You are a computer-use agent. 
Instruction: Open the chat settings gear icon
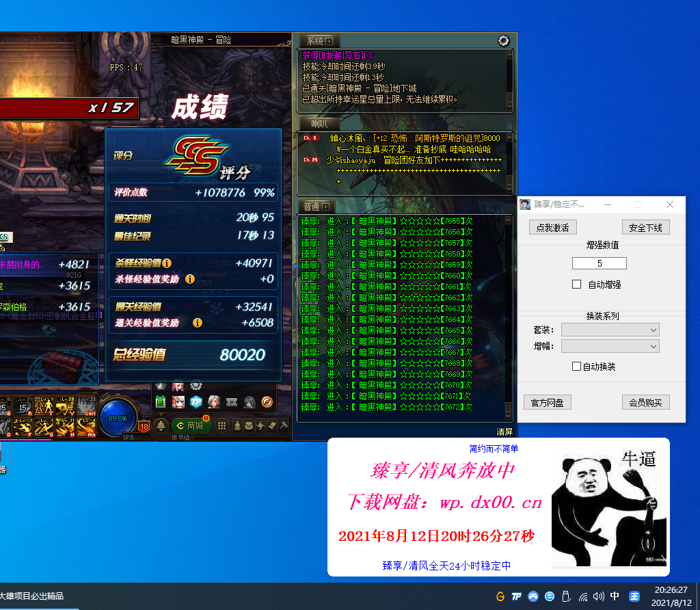[504, 41]
